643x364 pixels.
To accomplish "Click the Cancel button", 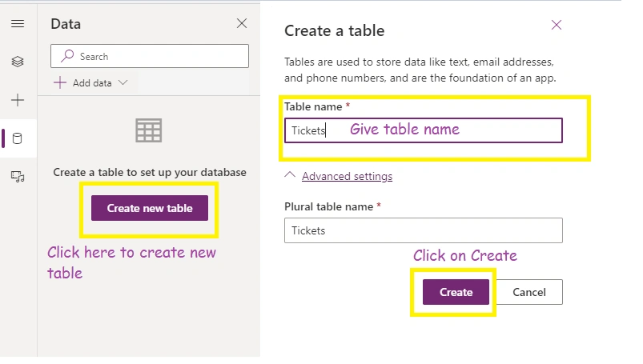I will tap(529, 292).
